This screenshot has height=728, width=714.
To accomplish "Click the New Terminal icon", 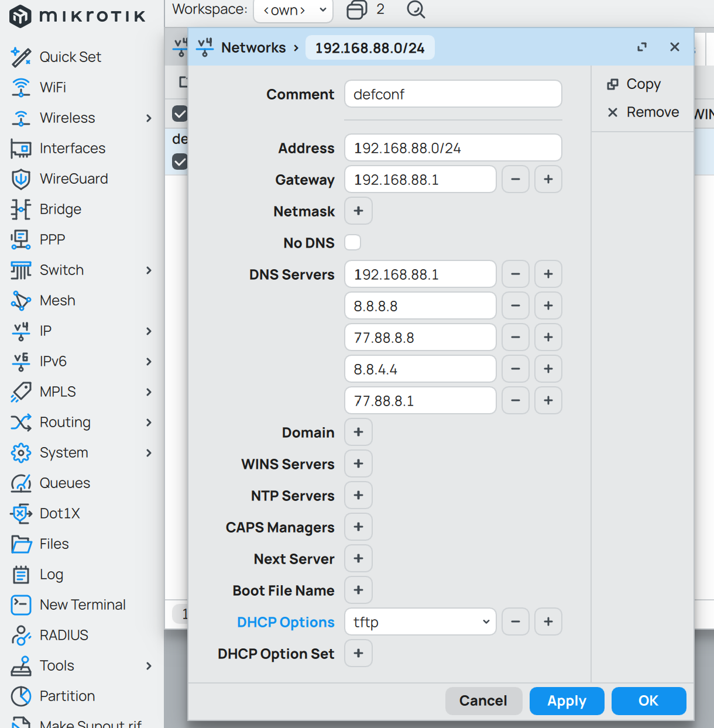I will point(21,605).
